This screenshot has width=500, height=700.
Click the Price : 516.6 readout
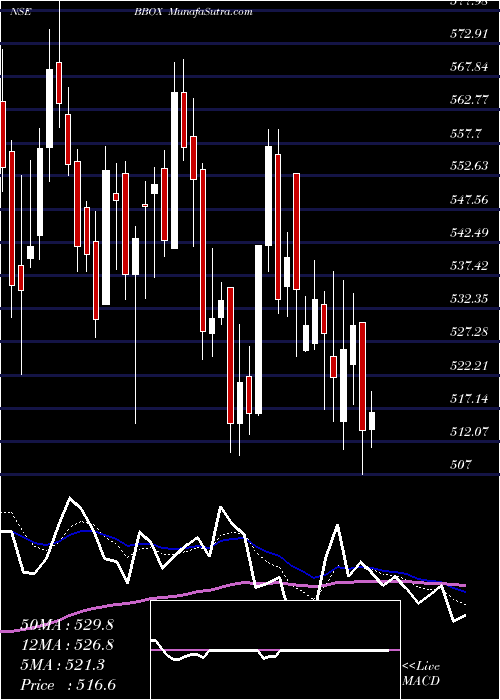(68, 685)
